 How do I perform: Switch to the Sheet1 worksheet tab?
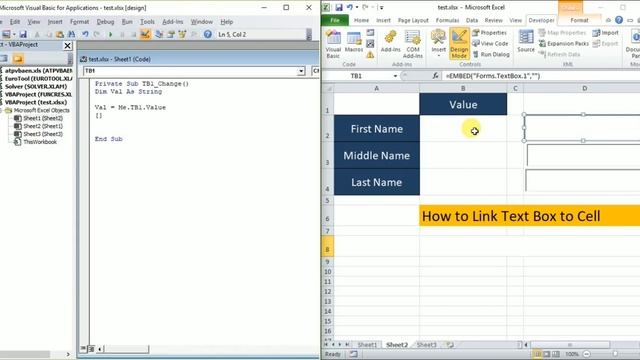(367, 345)
